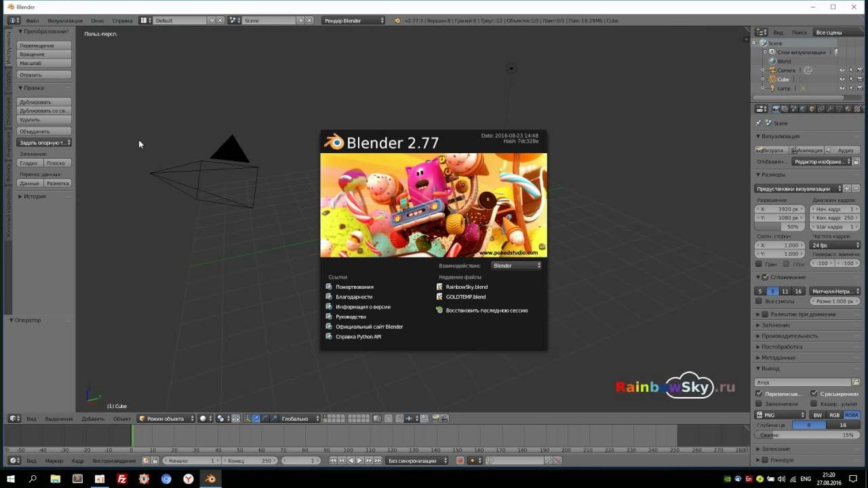The height and width of the screenshot is (488, 868).
Task: Click the folder icon next to output path
Action: click(x=856, y=382)
